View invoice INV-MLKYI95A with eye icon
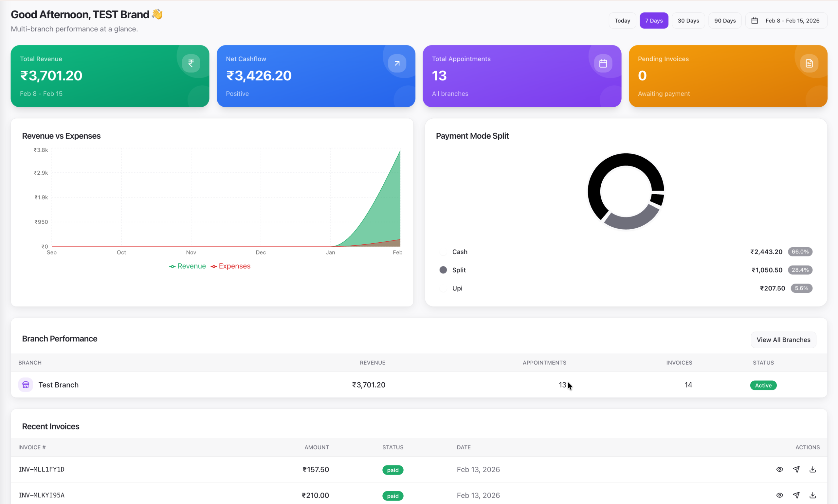 (x=779, y=495)
